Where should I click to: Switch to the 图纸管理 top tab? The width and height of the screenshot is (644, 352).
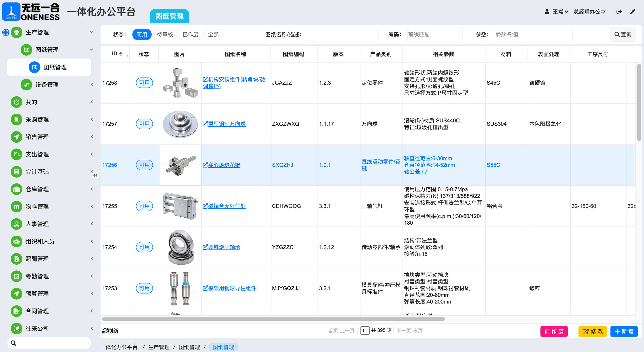click(x=169, y=16)
